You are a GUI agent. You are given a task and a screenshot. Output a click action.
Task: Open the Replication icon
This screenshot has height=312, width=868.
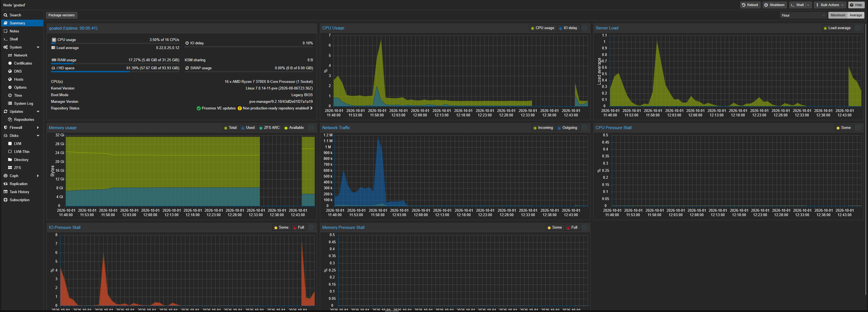(x=5, y=184)
